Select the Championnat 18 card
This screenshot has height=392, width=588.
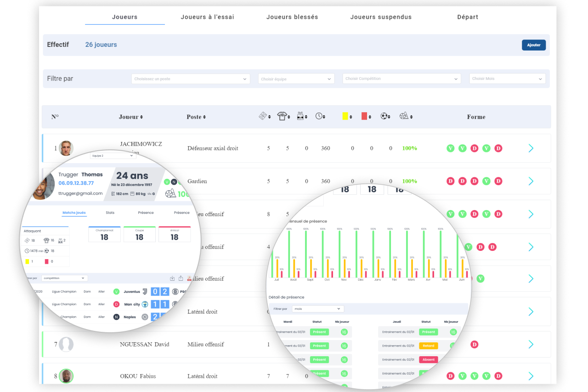(x=104, y=234)
